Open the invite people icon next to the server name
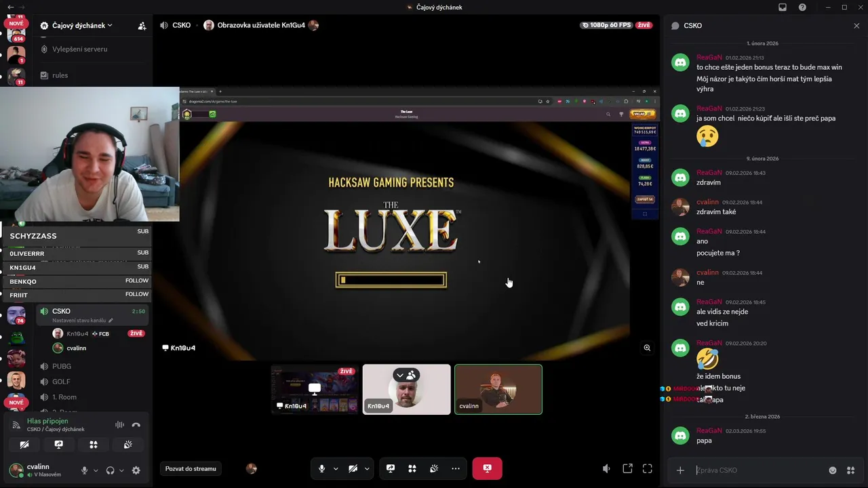The width and height of the screenshot is (868, 488). click(x=142, y=26)
